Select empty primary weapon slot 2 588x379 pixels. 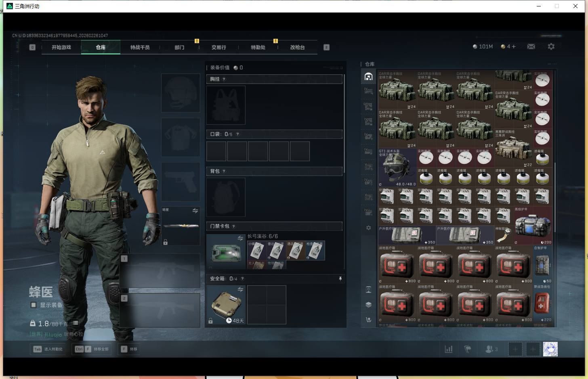coord(160,310)
